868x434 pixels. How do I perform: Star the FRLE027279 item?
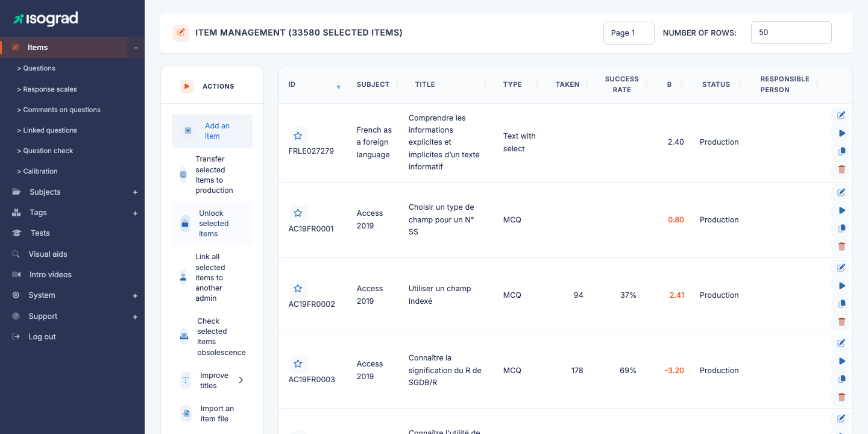point(298,136)
